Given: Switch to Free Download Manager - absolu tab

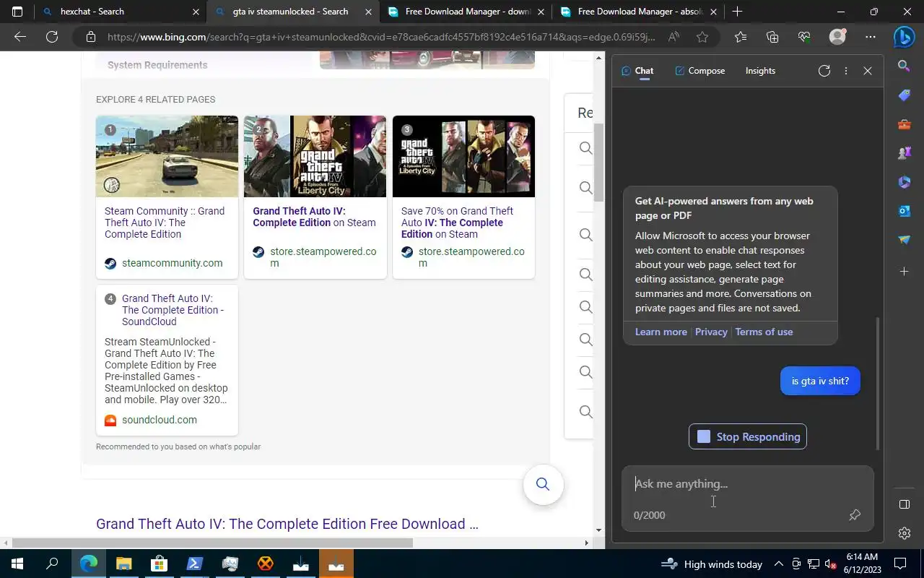Looking at the screenshot, I should (639, 12).
